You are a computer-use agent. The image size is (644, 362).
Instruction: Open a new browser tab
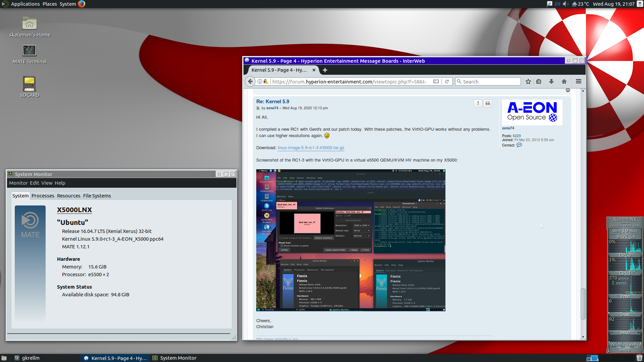tap(325, 70)
